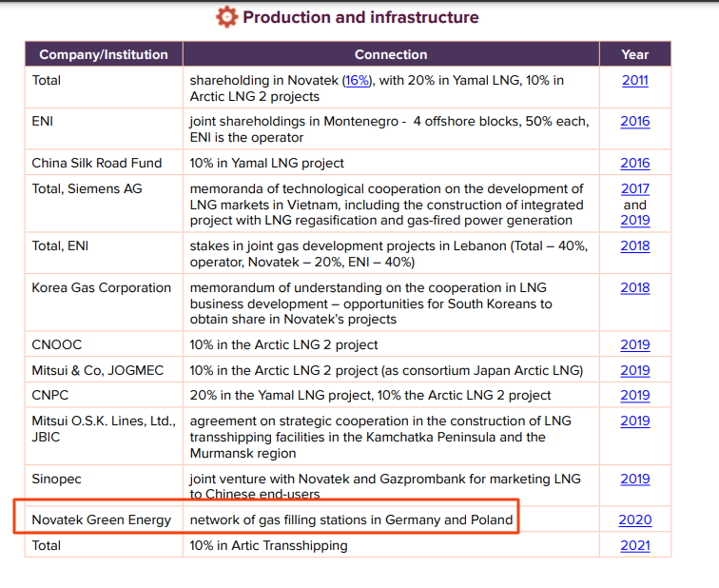
Task: Open 2016 link for China Silk Road Fund
Action: pyautogui.click(x=635, y=163)
